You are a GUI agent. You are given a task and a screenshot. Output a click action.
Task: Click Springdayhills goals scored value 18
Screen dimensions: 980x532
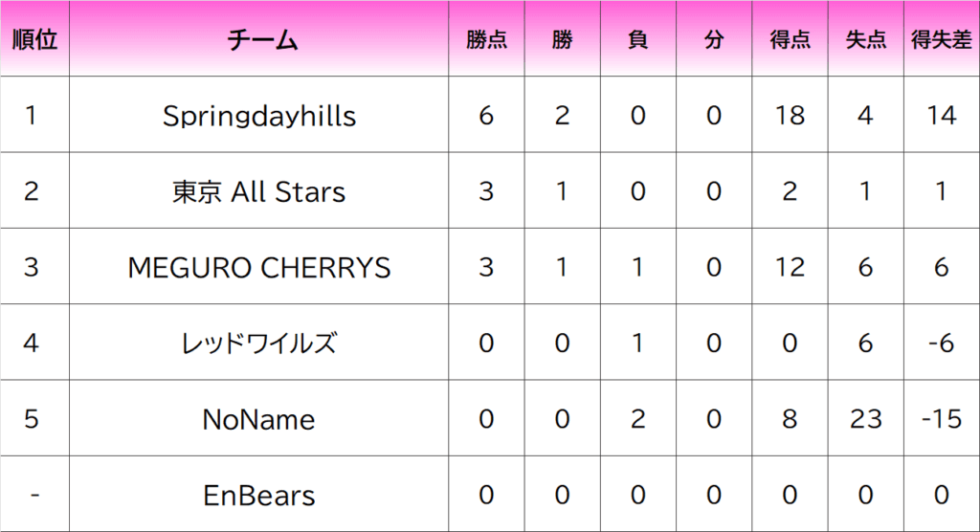tap(790, 116)
